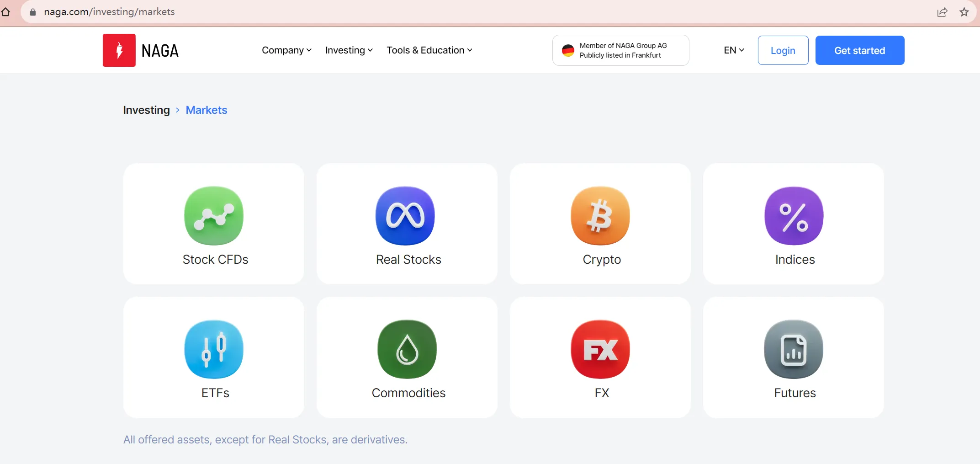980x464 pixels.
Task: Go to Investing breadcrumb link
Action: coord(146,110)
